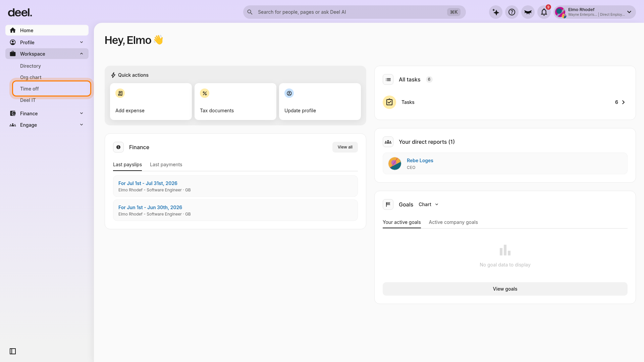Click the Tasks checklist icon
The image size is (644, 362).
[x=389, y=102]
